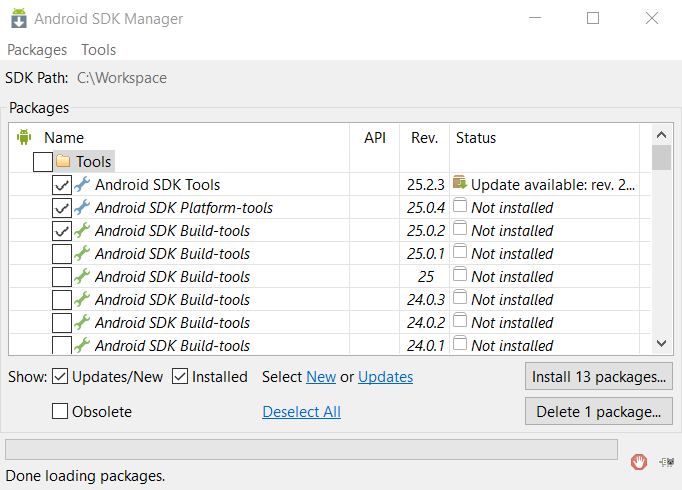682x490 pixels.
Task: Click 'Update available: rev. 2...' status text
Action: point(553,185)
